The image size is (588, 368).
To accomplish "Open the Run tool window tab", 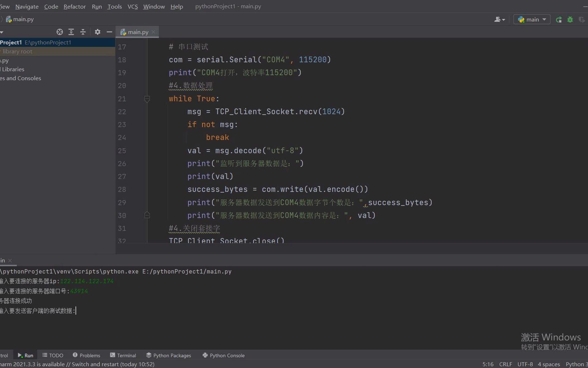I will click(x=25, y=355).
